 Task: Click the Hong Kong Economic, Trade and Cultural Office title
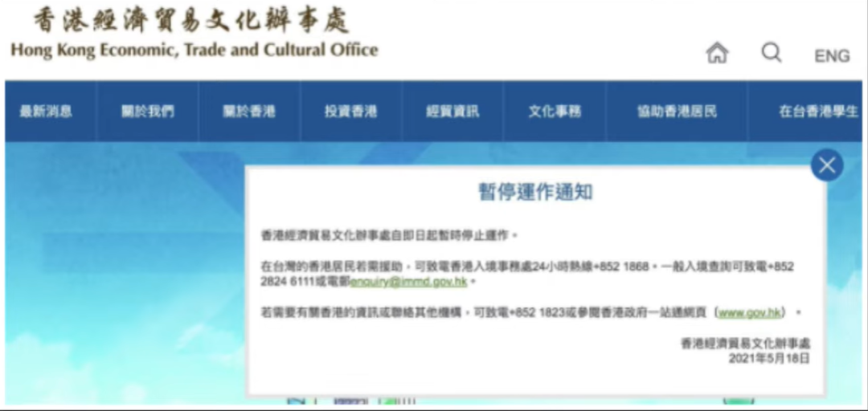coord(194,50)
